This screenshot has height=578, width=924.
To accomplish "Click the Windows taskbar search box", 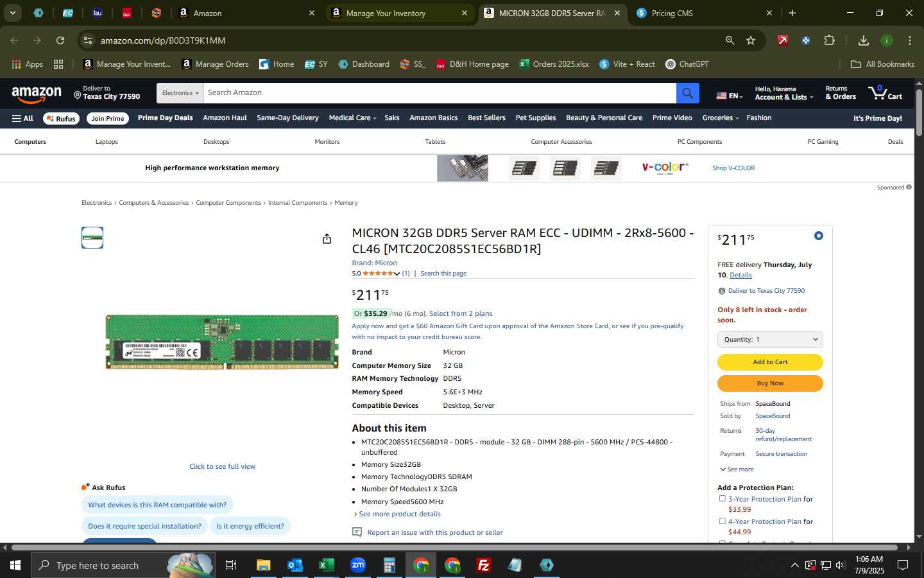I will [122, 565].
